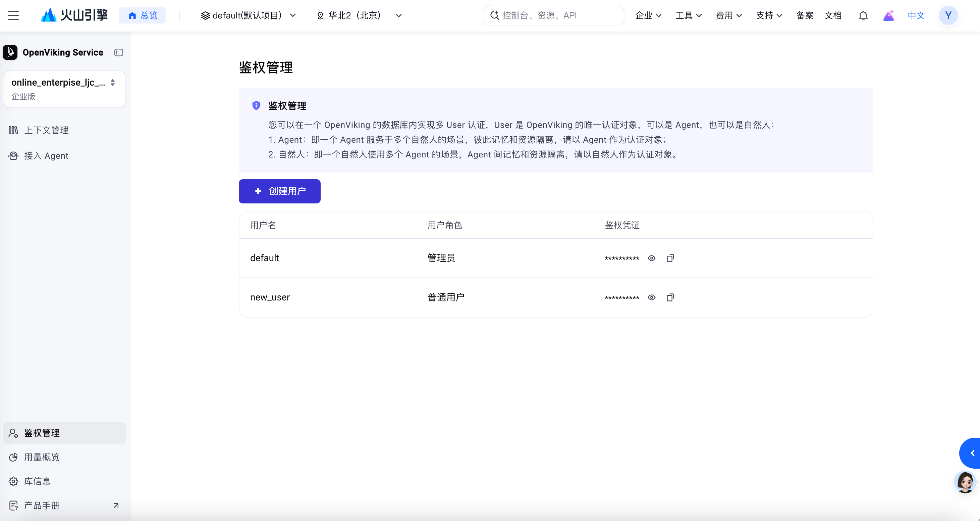Click the masked credential for default

click(622, 258)
